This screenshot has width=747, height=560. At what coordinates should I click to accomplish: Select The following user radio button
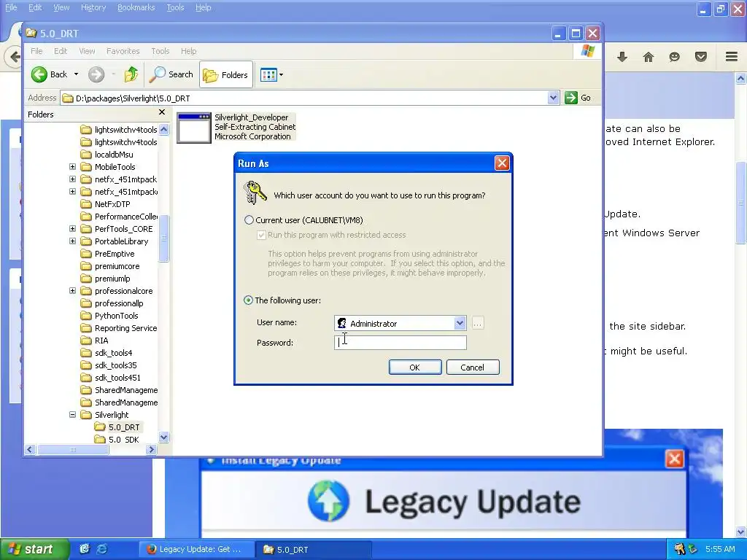pos(249,300)
